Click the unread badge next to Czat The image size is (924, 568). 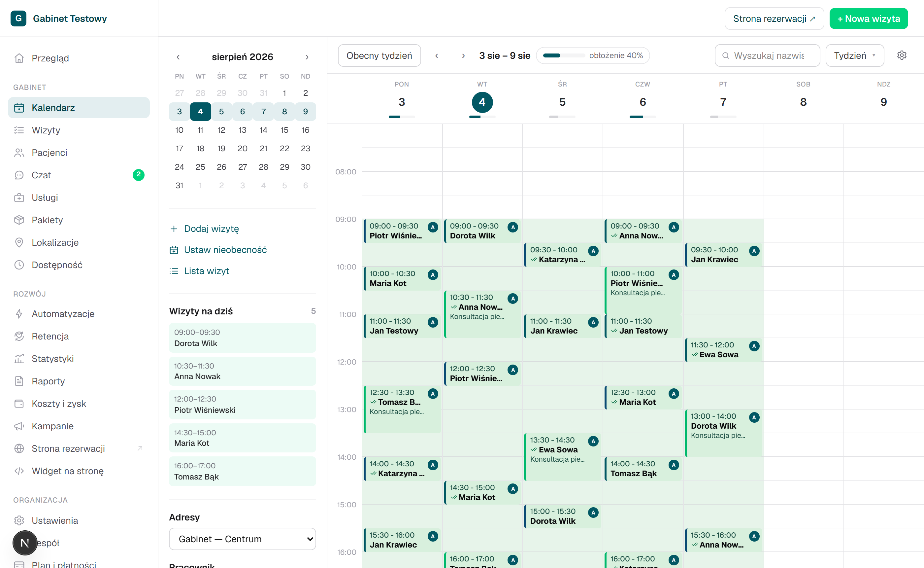point(139,175)
